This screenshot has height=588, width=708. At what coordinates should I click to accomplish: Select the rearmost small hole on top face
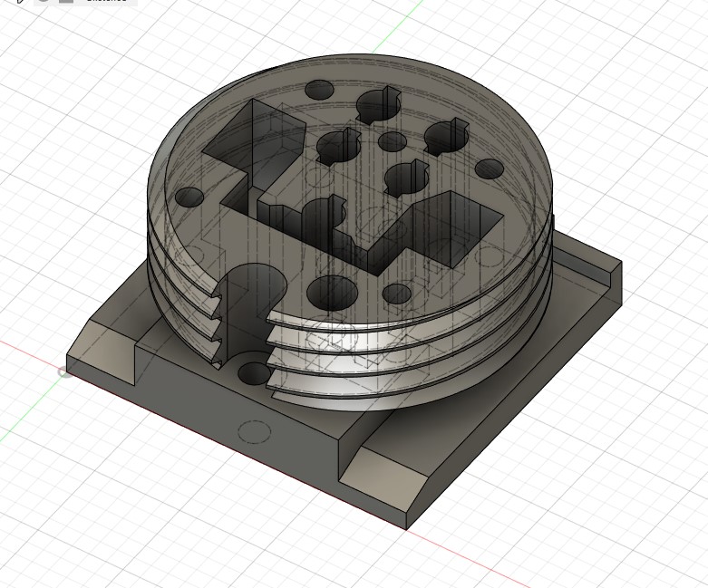point(319,91)
